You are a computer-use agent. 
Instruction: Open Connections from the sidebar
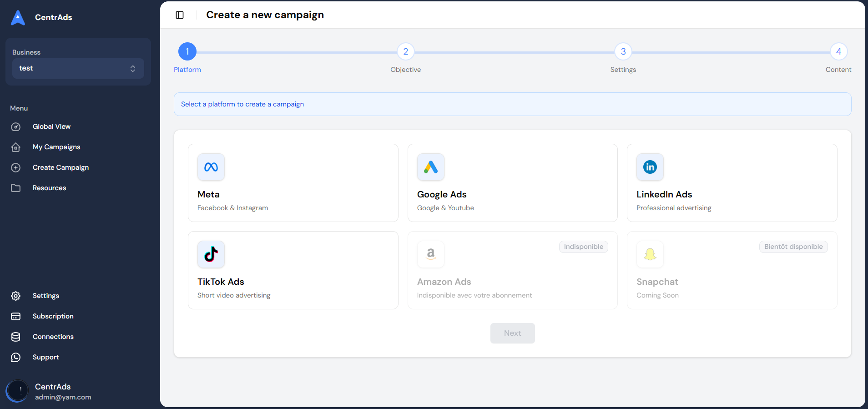tap(53, 337)
